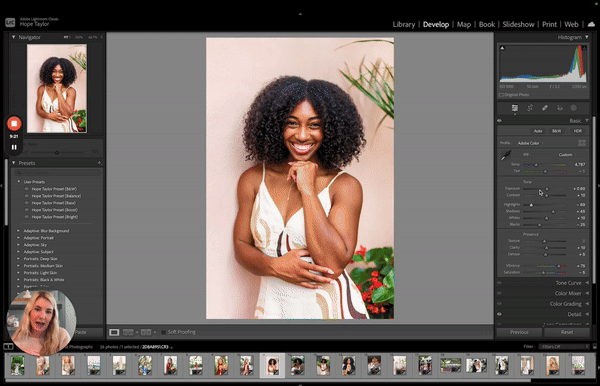The height and width of the screenshot is (386, 600).
Task: Click the Vibrance slider handle
Action: point(558,265)
